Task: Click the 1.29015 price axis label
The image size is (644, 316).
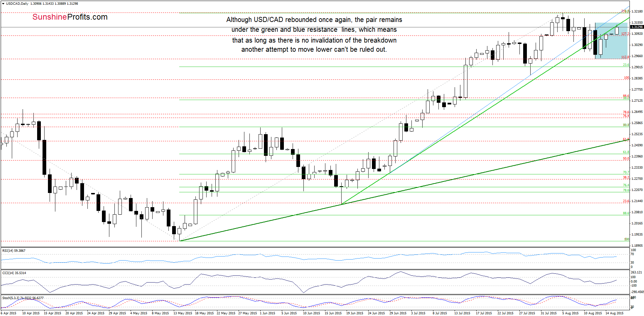Action: pos(637,67)
